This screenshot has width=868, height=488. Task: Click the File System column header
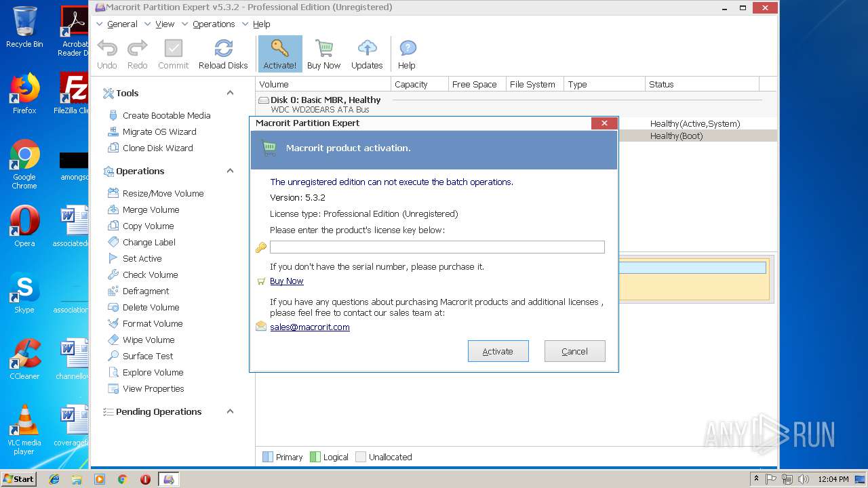[535, 85]
